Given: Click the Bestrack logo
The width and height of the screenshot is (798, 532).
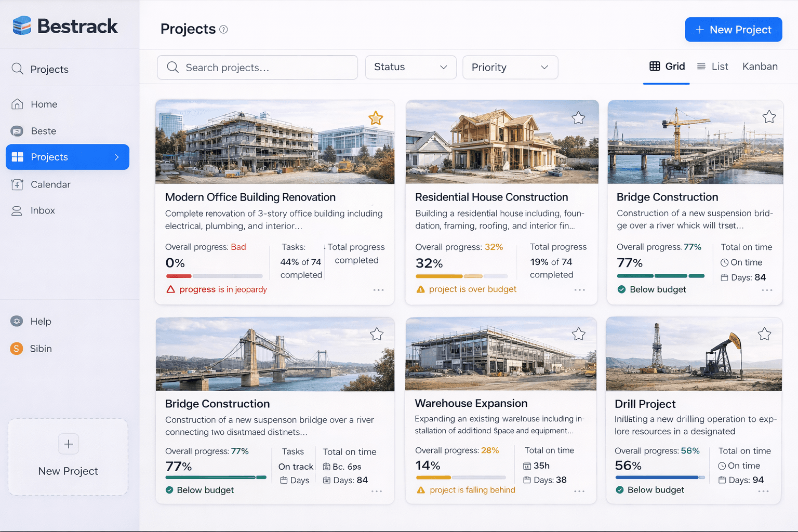Looking at the screenshot, I should 64,25.
